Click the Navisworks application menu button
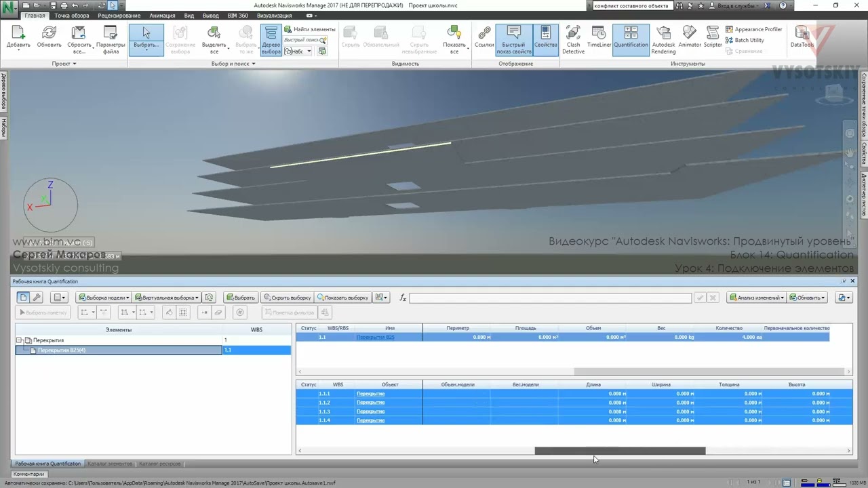The width and height of the screenshot is (868, 488). point(9,10)
